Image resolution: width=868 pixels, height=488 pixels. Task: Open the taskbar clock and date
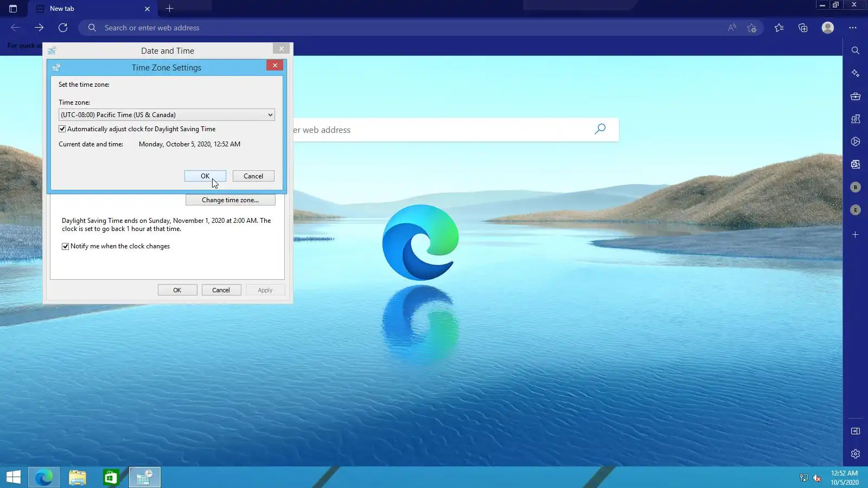pyautogui.click(x=845, y=478)
